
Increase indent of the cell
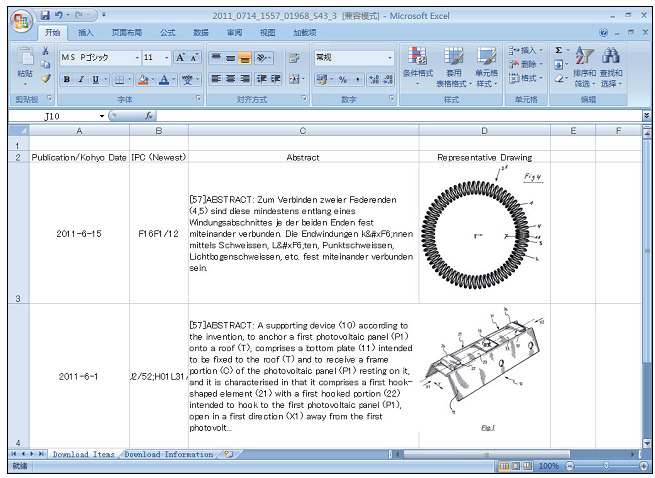(x=275, y=78)
